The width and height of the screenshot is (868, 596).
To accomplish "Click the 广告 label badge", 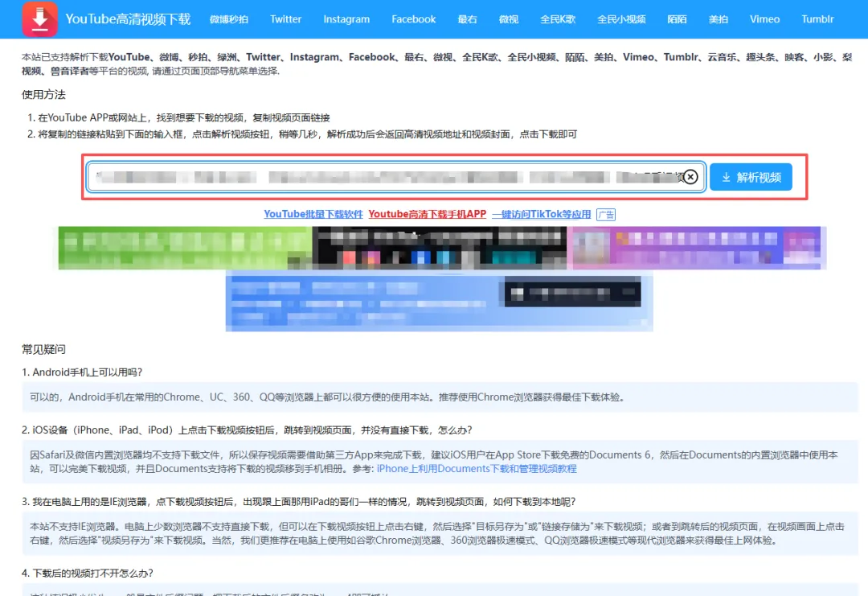I will 606,215.
